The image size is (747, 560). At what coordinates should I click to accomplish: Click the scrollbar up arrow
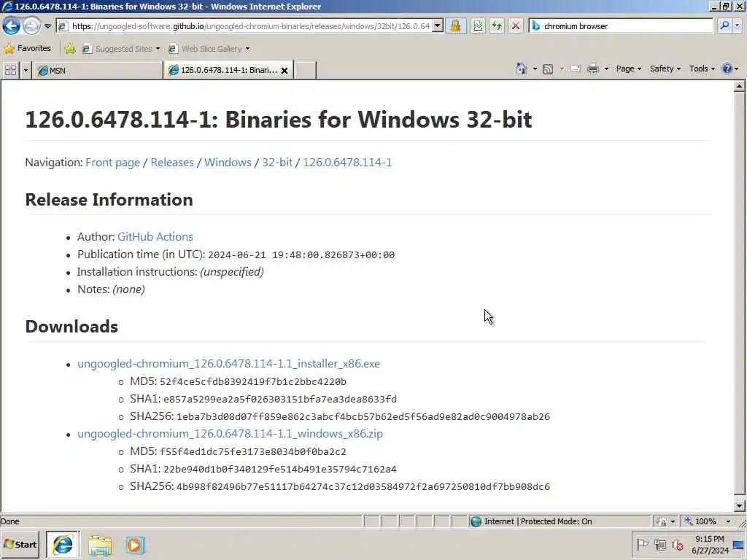(740, 86)
